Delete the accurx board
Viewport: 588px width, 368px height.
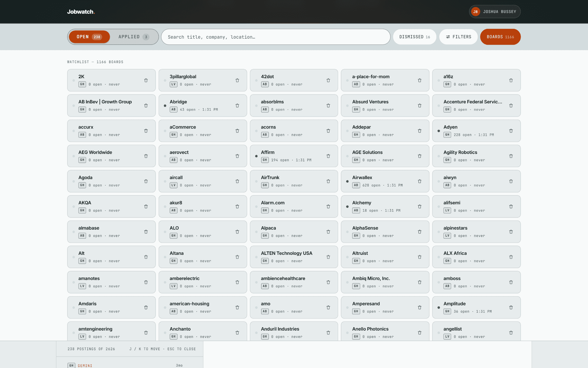(146, 131)
